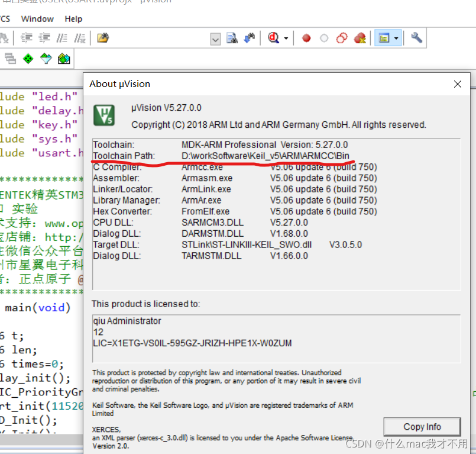Click the '"led.h"' include line in editor
476x454 pixels.
(38, 96)
